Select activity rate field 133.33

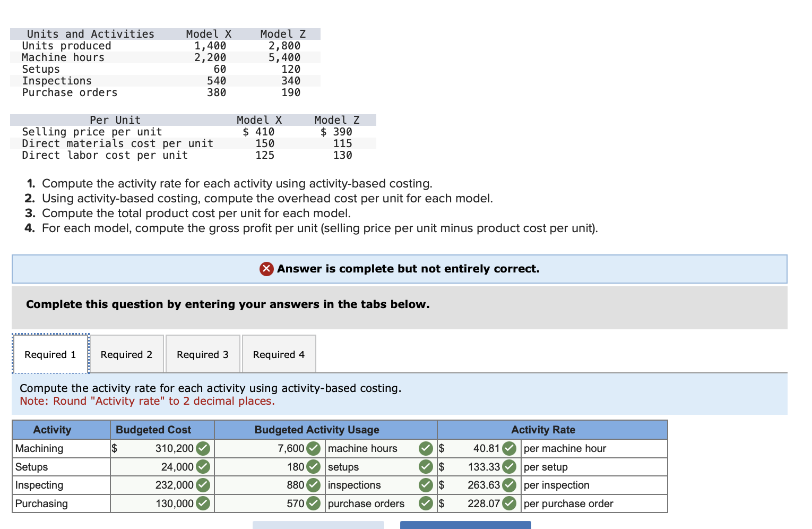(x=479, y=467)
